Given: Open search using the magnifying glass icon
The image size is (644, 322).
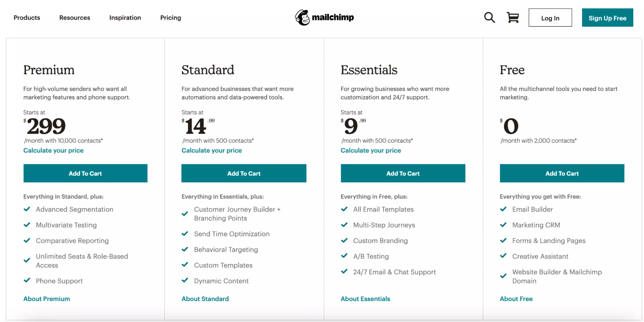Looking at the screenshot, I should [x=489, y=18].
